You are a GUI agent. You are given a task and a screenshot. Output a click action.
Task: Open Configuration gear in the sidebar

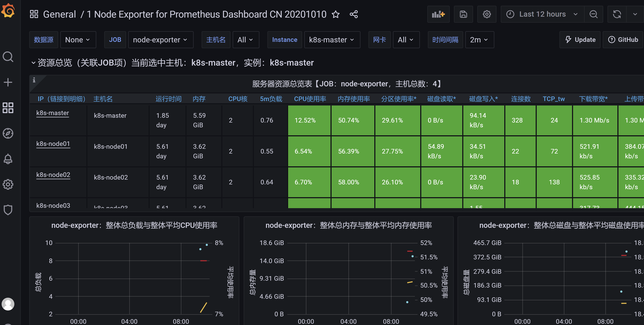coord(8,185)
